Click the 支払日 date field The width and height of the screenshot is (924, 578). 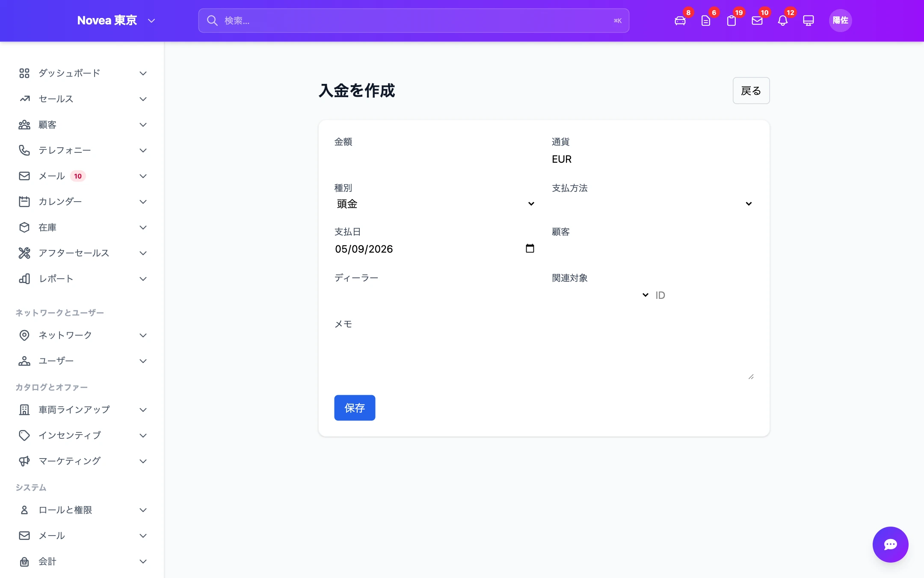(435, 249)
